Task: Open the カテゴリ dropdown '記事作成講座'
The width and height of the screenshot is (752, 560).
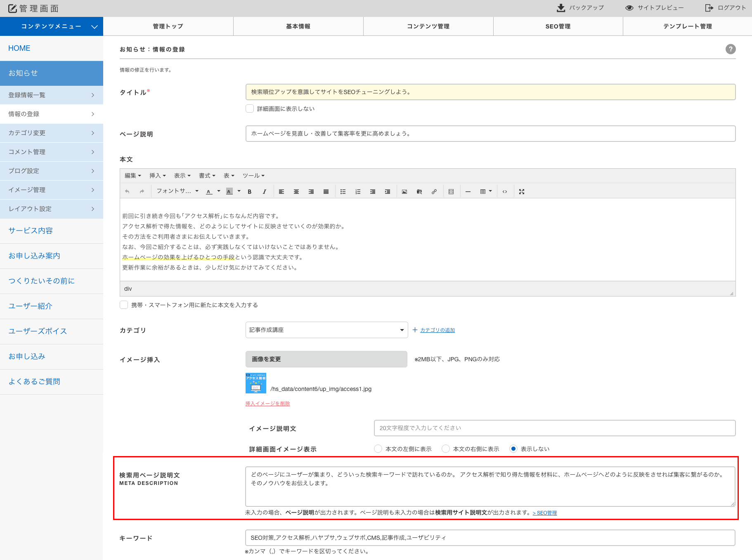Action: coord(326,330)
